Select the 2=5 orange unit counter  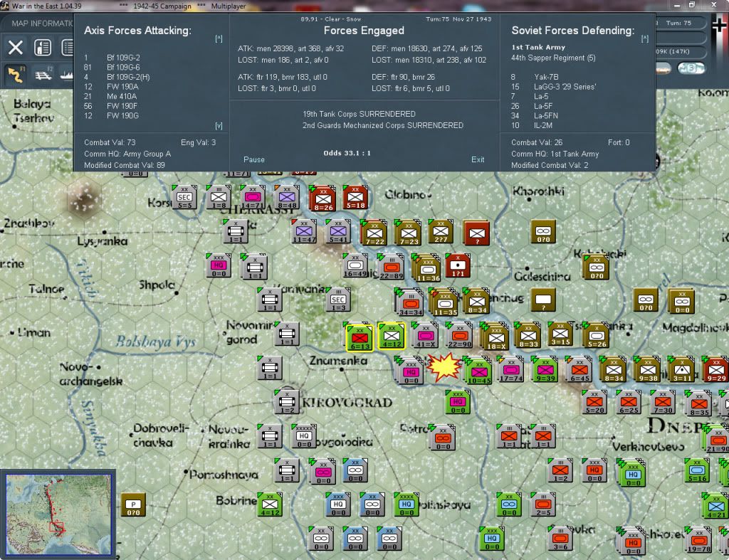(x=543, y=504)
